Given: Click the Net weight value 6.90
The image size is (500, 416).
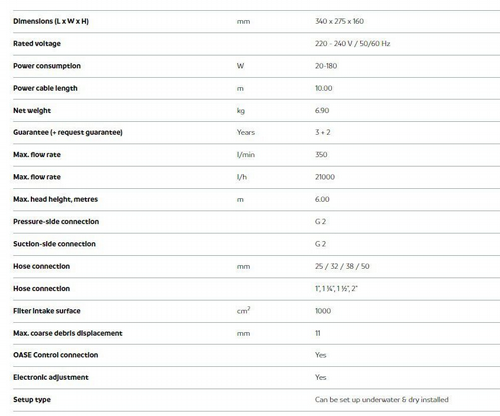Looking at the screenshot, I should coord(322,110).
